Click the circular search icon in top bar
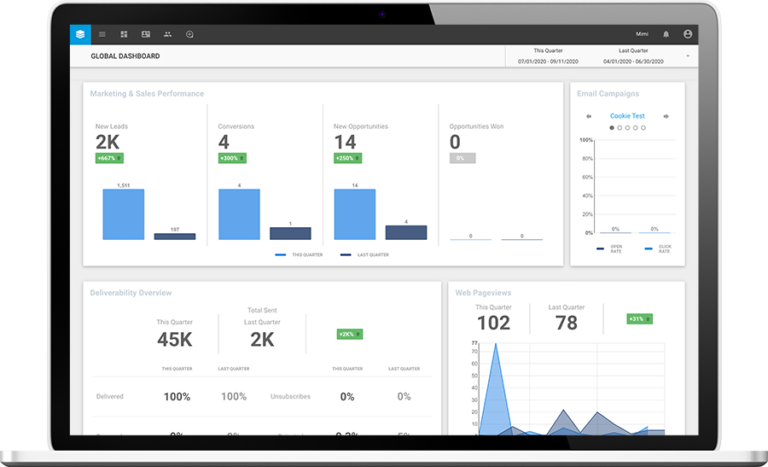This screenshot has width=768, height=467. pos(190,34)
